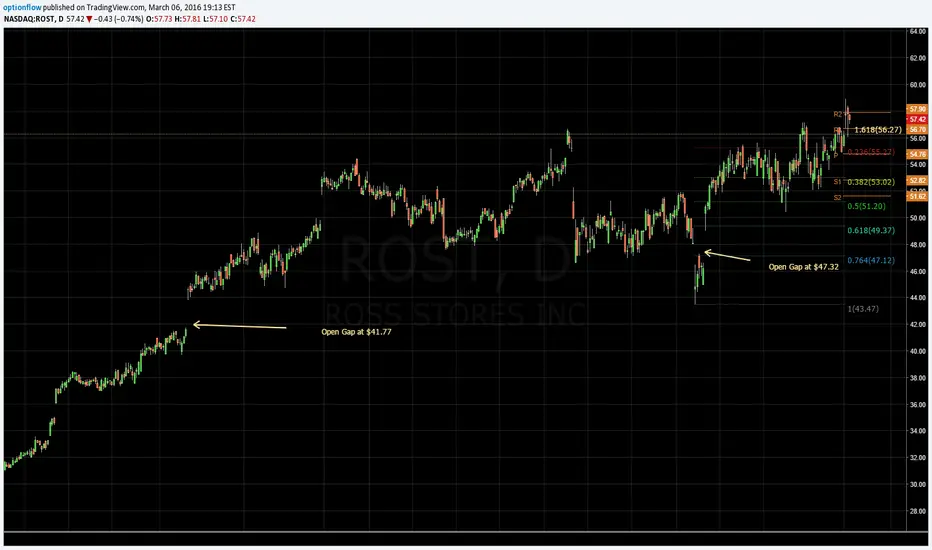Screen dimensions: 932x550
Task: Click the 1.618(56.27) Fibonacci label
Action: (x=878, y=130)
